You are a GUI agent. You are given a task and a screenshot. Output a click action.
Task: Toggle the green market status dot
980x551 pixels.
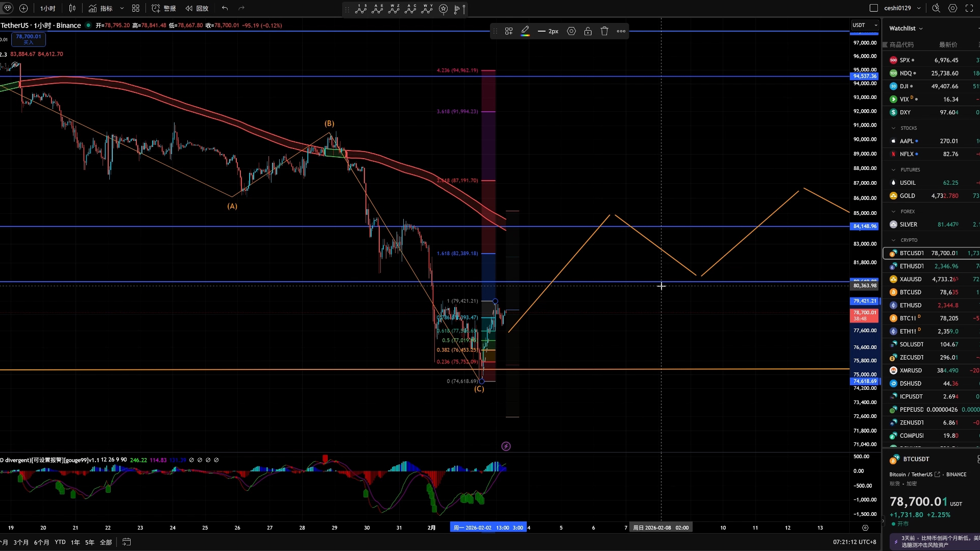[88, 25]
